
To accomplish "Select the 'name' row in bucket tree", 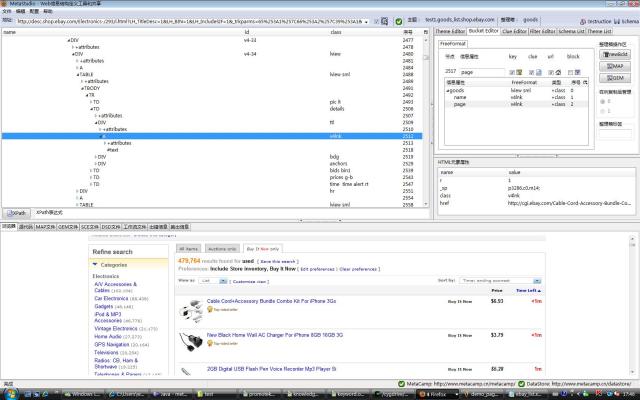I will (x=516, y=98).
